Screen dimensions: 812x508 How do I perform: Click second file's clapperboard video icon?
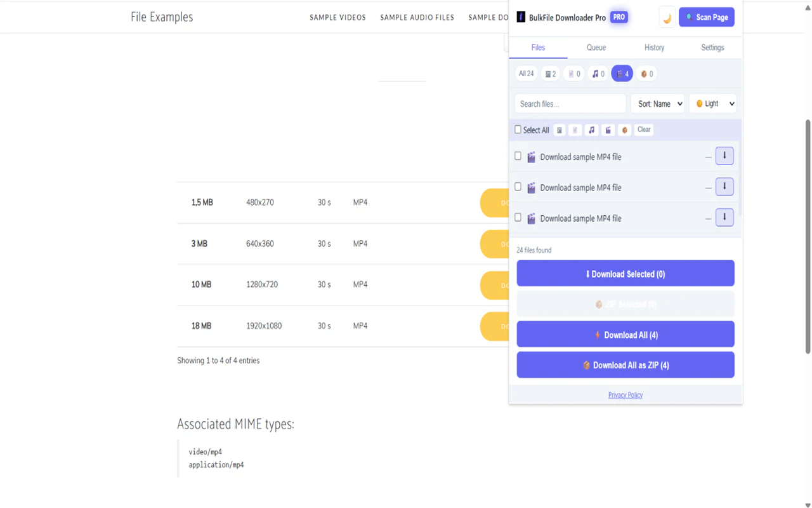pyautogui.click(x=531, y=187)
